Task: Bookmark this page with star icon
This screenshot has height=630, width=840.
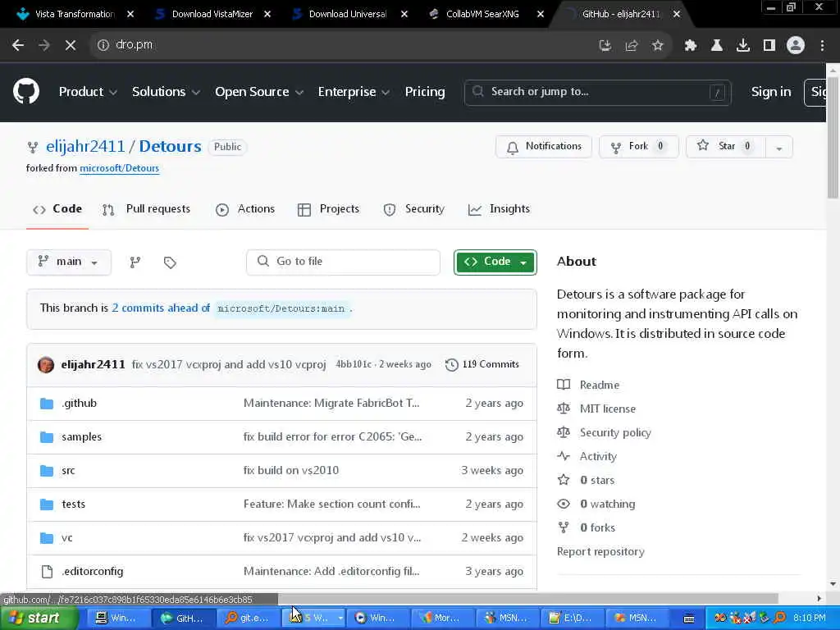Action: coord(658,46)
